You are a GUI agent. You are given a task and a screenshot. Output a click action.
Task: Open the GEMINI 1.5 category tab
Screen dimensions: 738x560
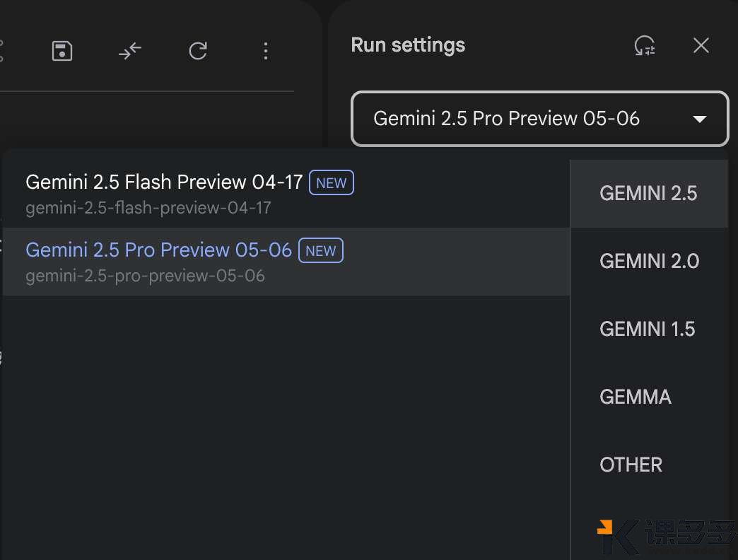[x=648, y=329]
